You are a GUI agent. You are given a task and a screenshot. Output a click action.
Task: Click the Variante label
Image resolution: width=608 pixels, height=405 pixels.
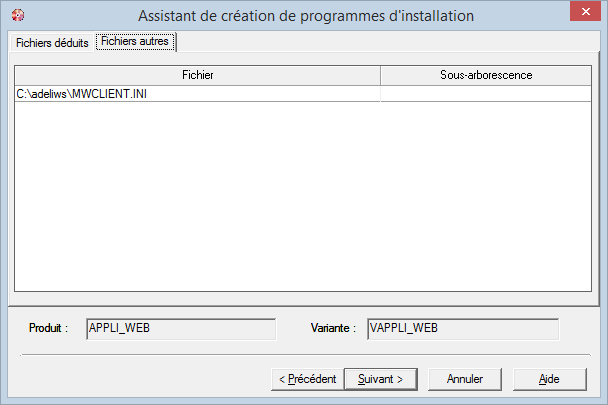click(x=333, y=328)
